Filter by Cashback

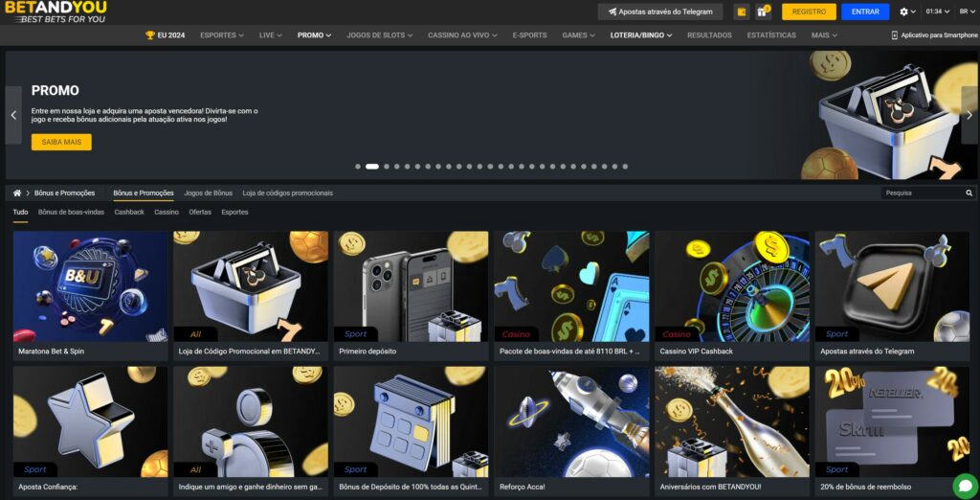pos(129,212)
